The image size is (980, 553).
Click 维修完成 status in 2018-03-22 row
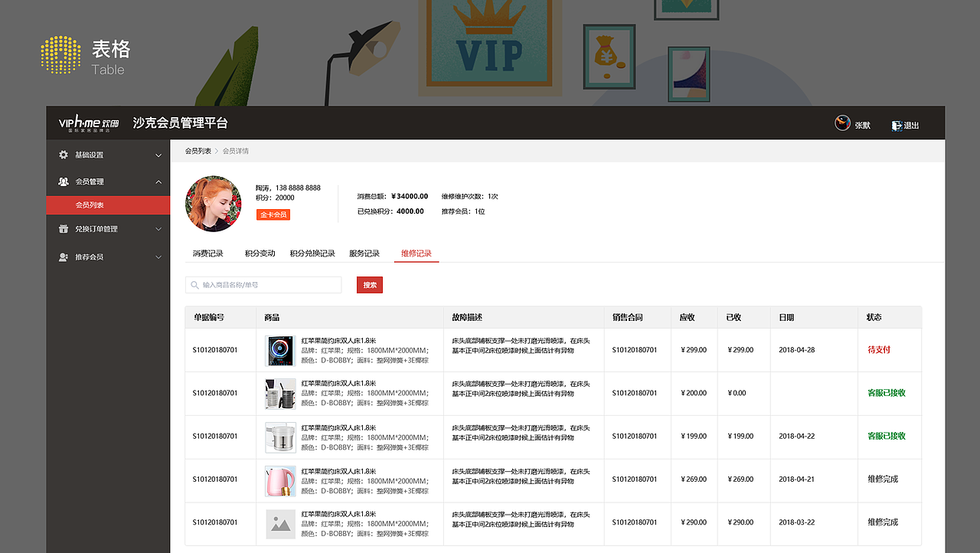883,522
